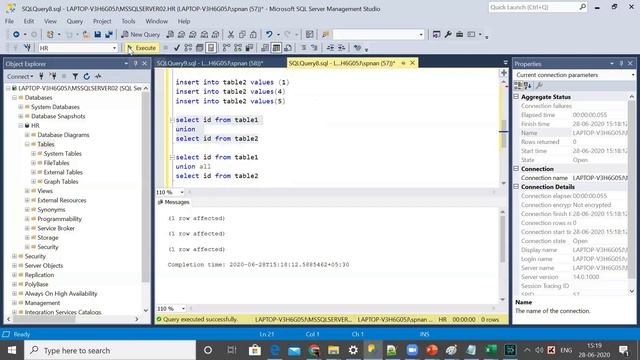Open the Connect dropdown in Object Explorer
The height and width of the screenshot is (360, 640).
[20, 76]
